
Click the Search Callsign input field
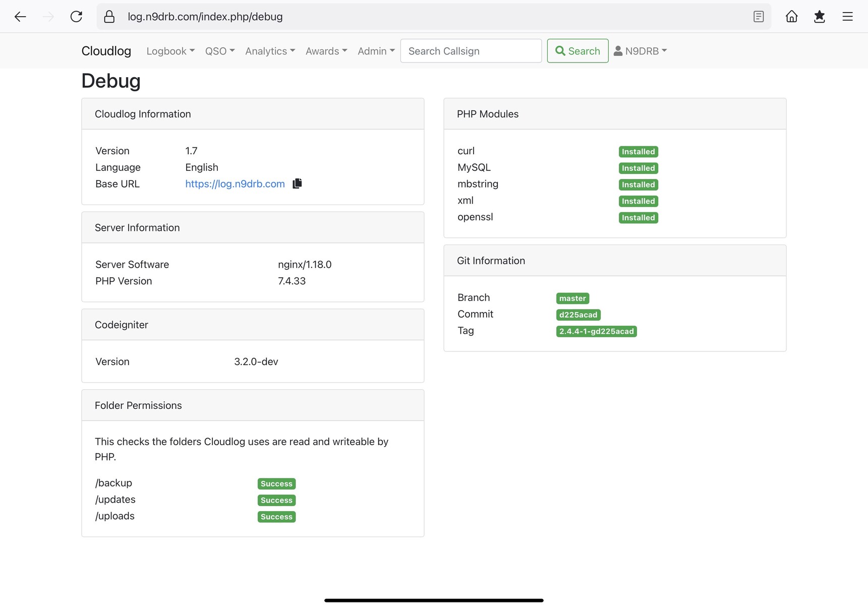pos(471,51)
